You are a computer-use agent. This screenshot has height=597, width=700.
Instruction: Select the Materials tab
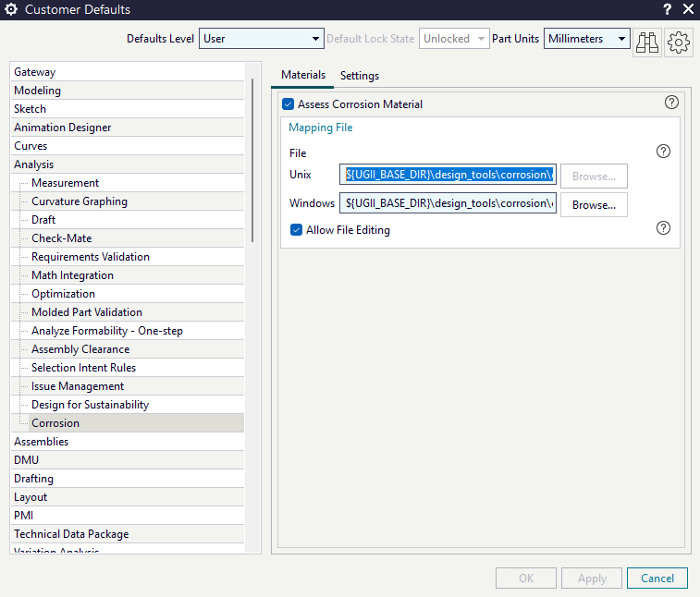point(303,75)
